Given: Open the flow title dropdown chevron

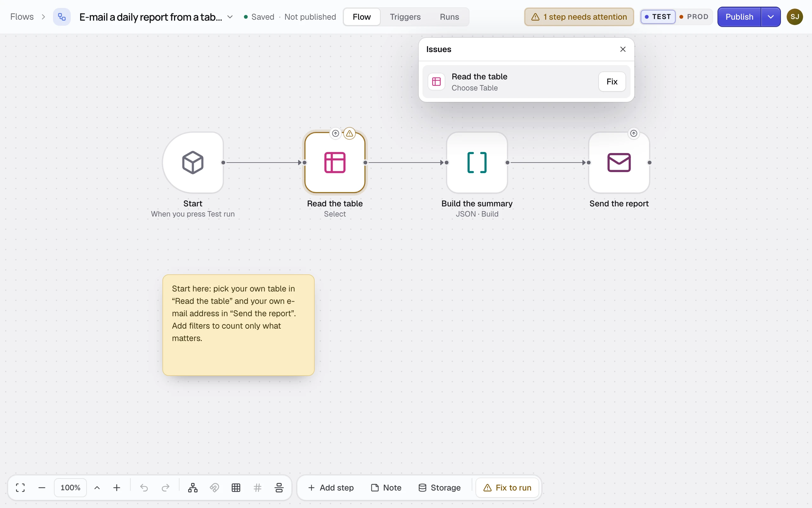Looking at the screenshot, I should tap(230, 17).
